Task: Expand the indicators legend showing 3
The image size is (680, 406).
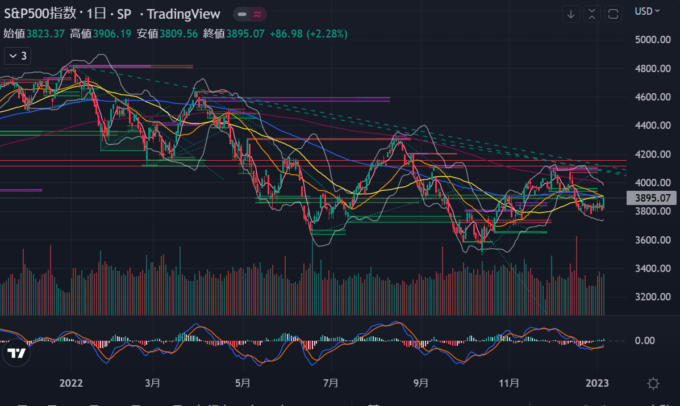Action: click(x=17, y=56)
